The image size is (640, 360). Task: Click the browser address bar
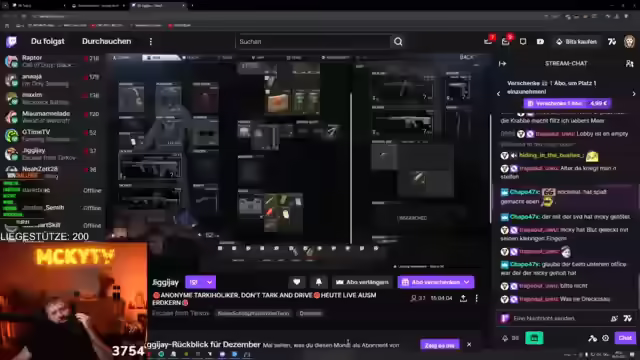click(286, 16)
